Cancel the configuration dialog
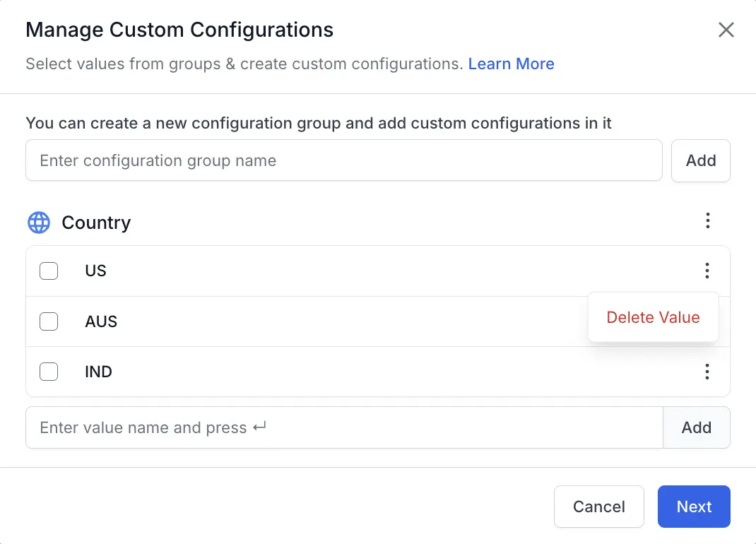 pyautogui.click(x=598, y=507)
